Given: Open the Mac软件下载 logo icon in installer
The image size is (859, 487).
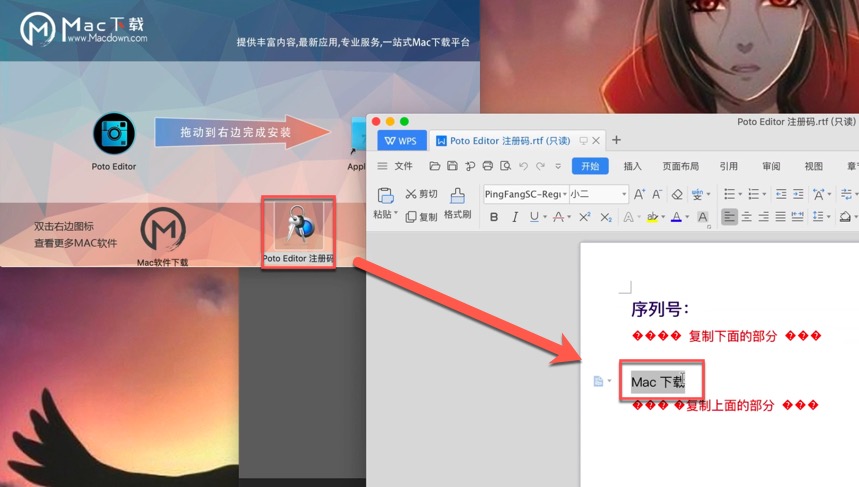Looking at the screenshot, I should (x=163, y=230).
